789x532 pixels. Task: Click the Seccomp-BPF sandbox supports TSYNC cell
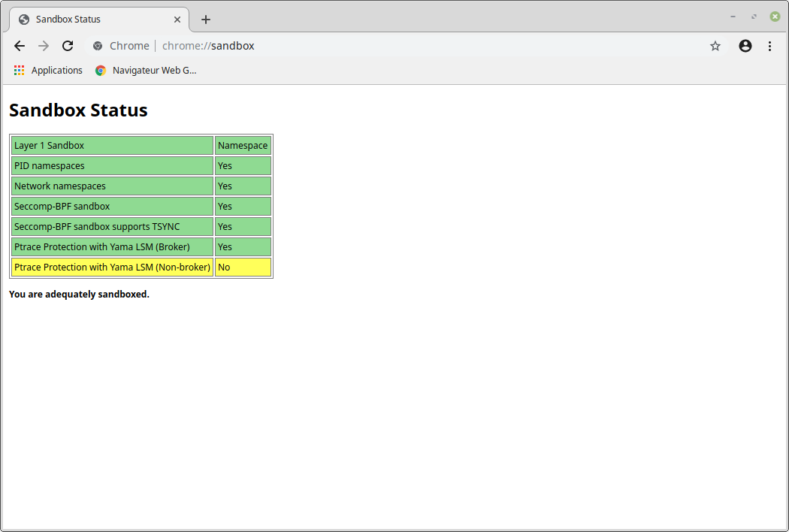[x=112, y=227]
